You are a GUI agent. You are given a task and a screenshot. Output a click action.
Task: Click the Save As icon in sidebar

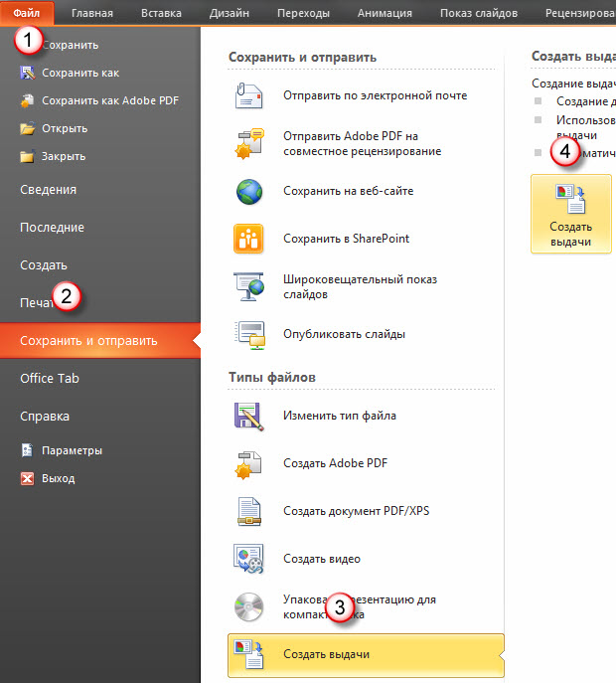(x=28, y=73)
